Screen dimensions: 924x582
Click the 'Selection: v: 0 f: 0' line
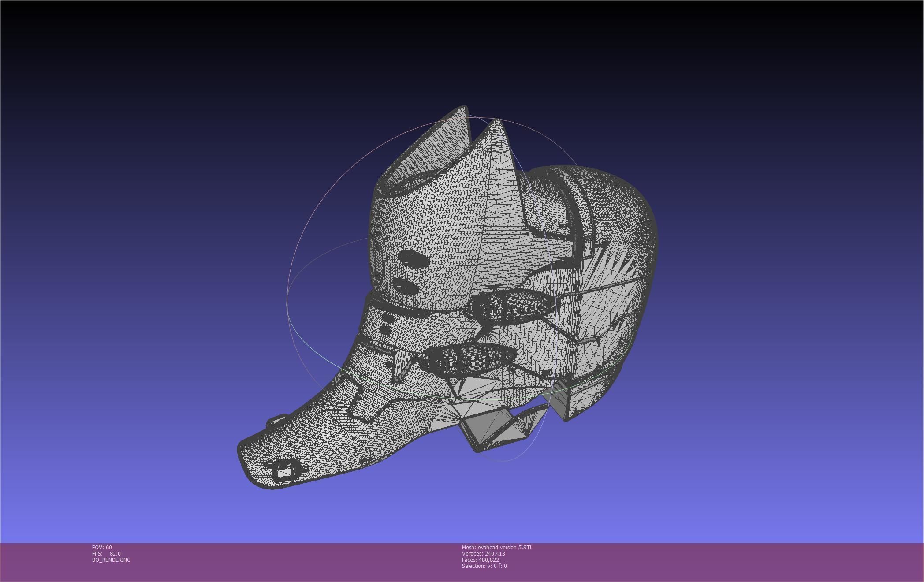pos(484,566)
